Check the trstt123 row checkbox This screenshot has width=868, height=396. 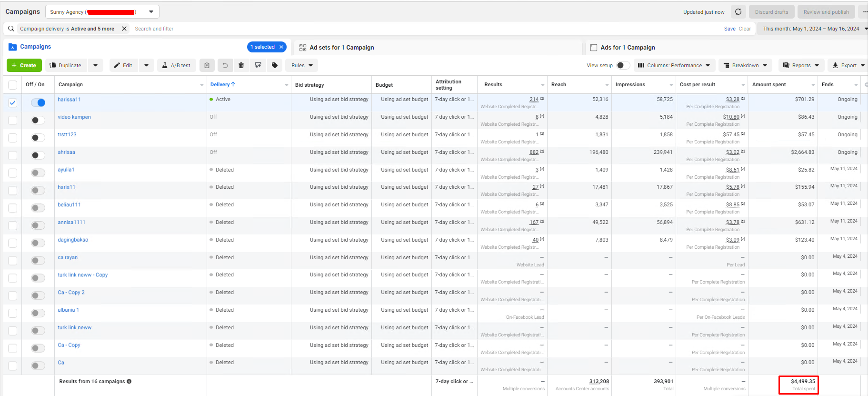[x=13, y=138]
